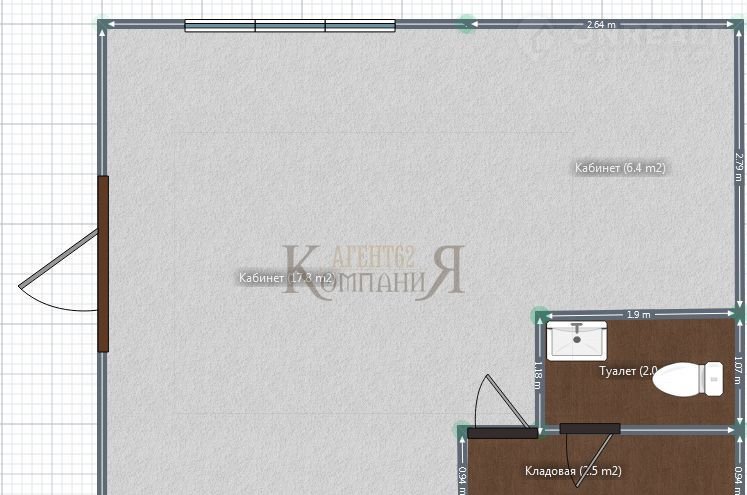Select the dark door opening into the large Кабинет

click(x=502, y=432)
